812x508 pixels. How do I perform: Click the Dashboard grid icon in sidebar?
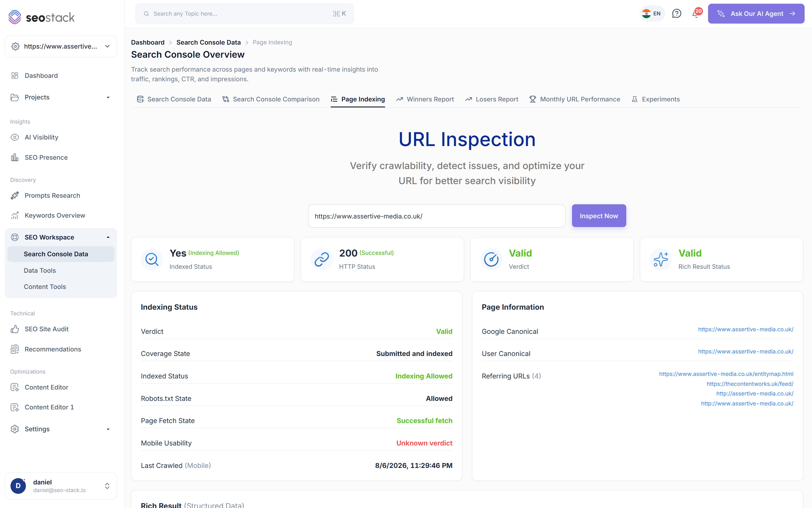[x=15, y=76]
